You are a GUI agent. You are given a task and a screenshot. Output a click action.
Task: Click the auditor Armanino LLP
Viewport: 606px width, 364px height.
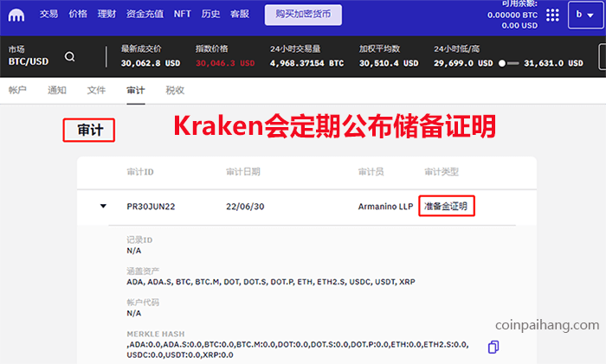click(x=386, y=207)
